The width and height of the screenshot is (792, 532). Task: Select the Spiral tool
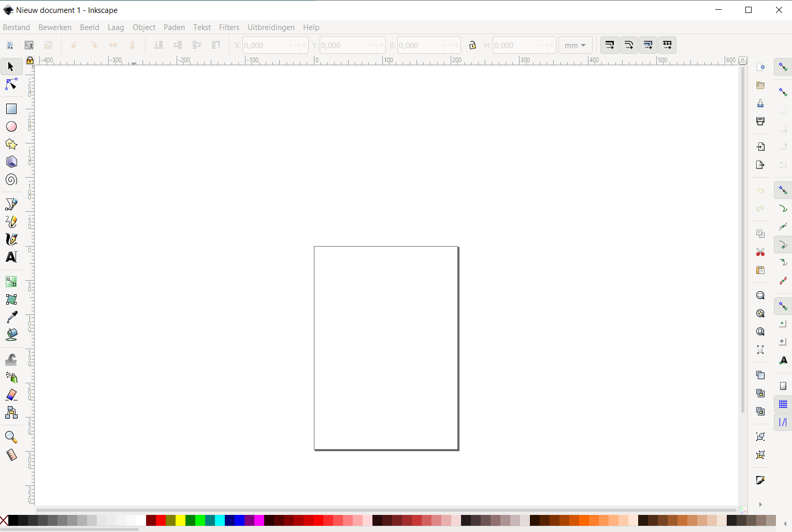pyautogui.click(x=11, y=180)
